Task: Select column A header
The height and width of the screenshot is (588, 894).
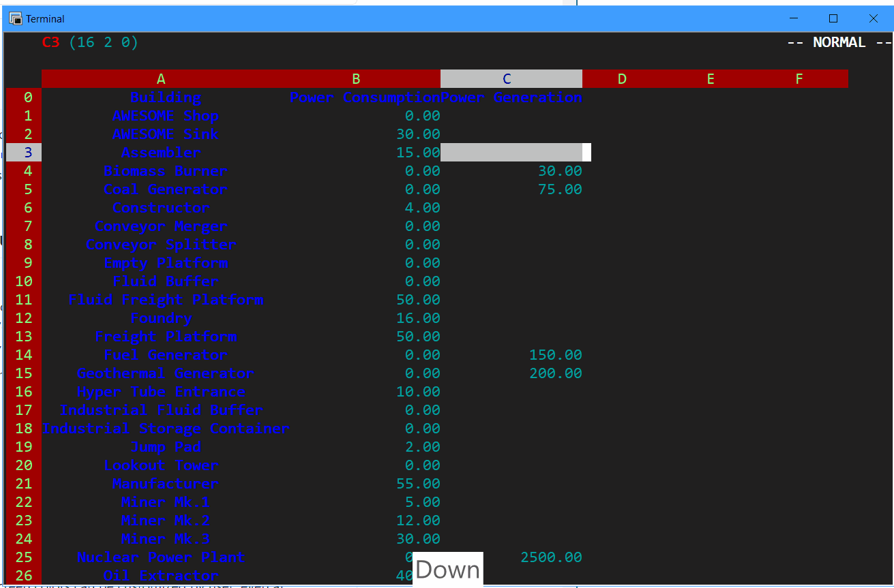Action: (x=161, y=79)
